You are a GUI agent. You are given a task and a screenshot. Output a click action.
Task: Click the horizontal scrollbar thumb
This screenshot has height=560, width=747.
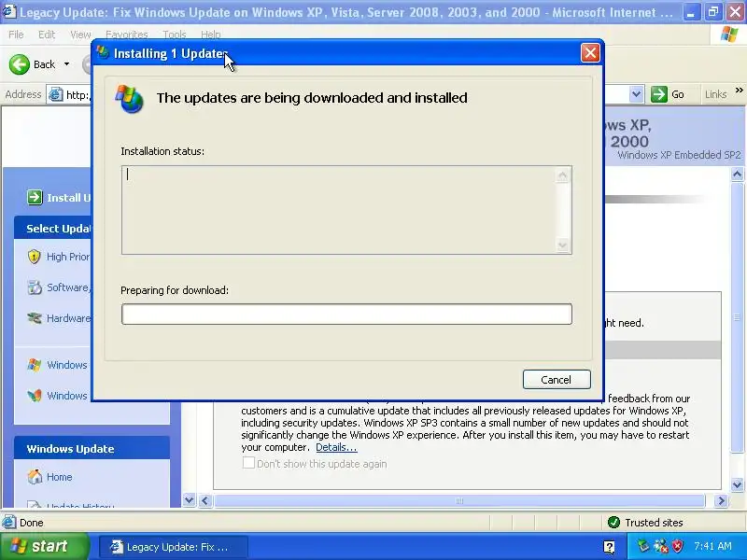[459, 501]
